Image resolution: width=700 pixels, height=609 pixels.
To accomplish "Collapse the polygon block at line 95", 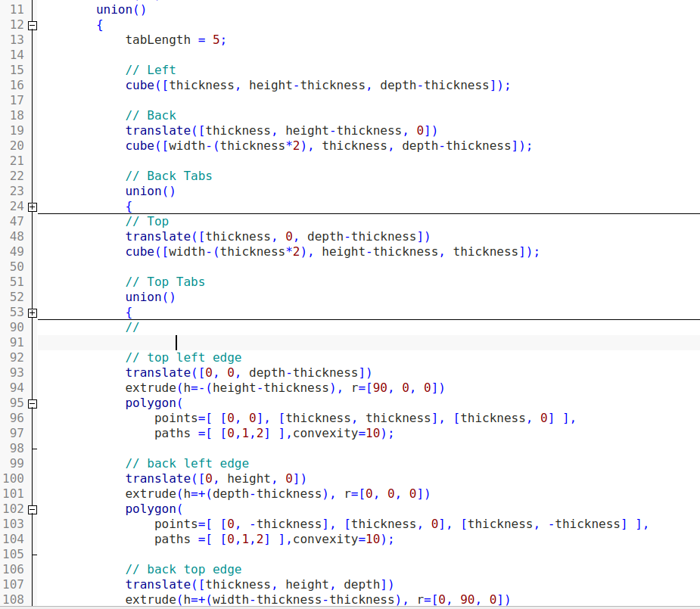I will (x=32, y=403).
